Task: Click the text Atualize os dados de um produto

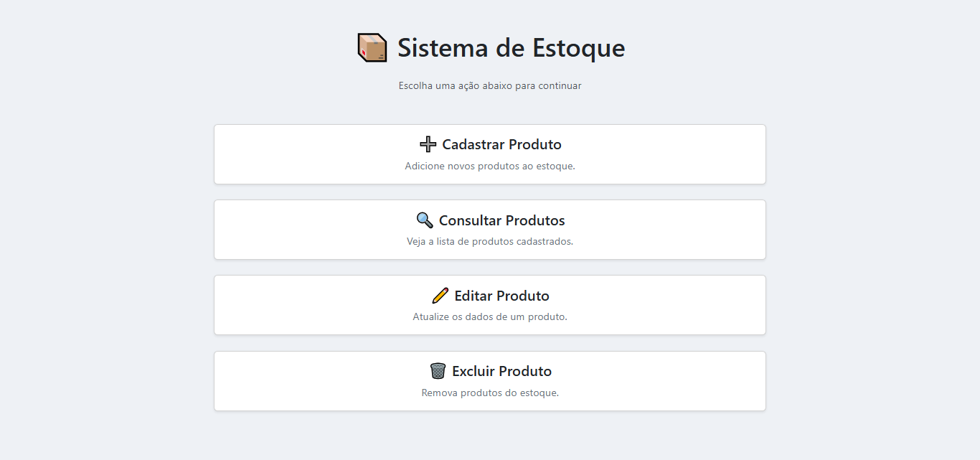Action: click(x=490, y=316)
